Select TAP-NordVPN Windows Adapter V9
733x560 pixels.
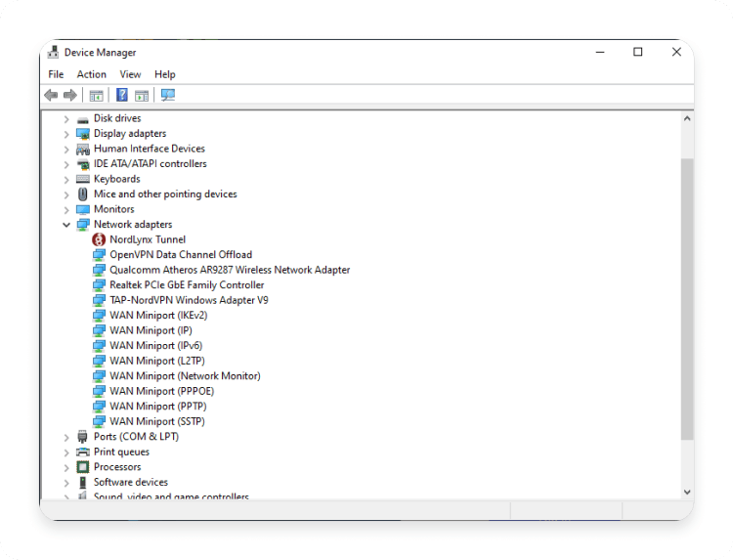pyautogui.click(x=189, y=300)
